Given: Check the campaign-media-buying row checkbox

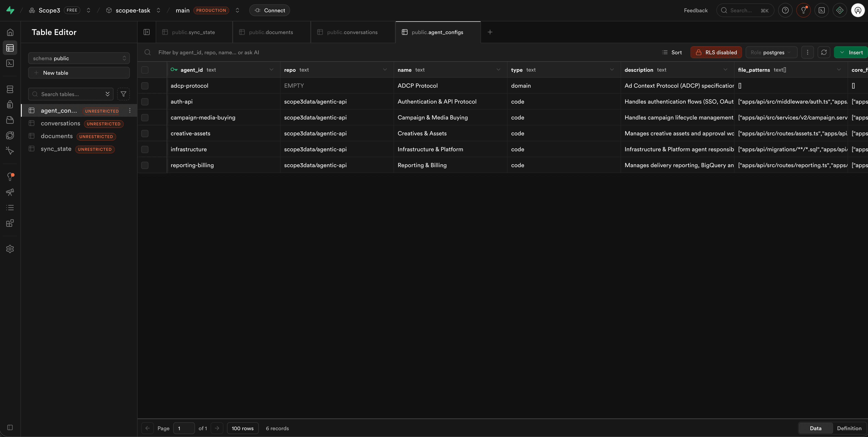Looking at the screenshot, I should coord(145,117).
